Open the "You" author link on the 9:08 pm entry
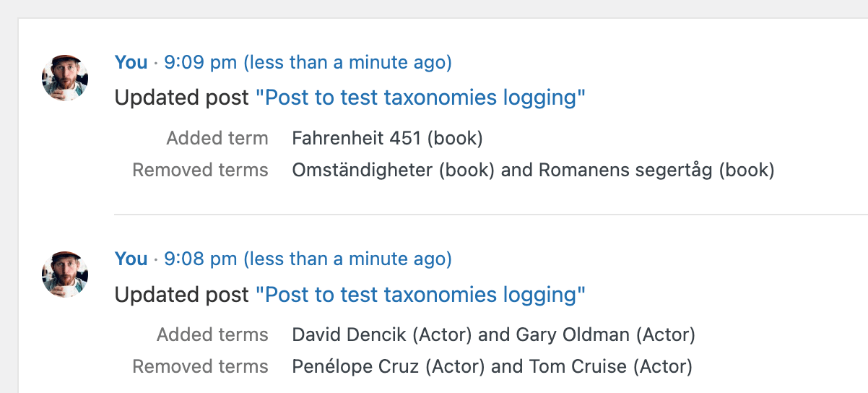Viewport: 868px width, 393px height. click(x=131, y=259)
